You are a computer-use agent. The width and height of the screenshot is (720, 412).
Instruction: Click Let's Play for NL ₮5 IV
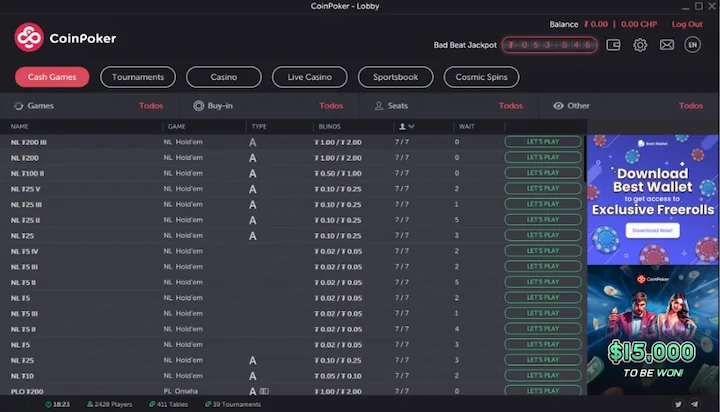(x=543, y=251)
